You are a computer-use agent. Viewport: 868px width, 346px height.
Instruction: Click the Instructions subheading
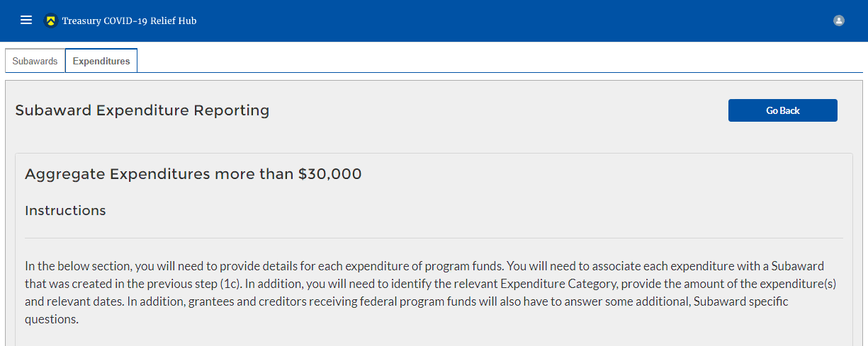pos(65,211)
